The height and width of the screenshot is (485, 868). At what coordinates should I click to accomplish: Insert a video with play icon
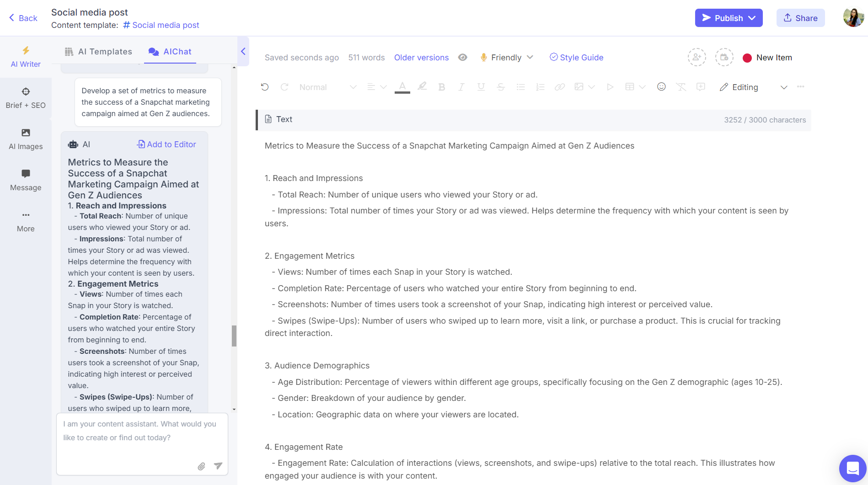[x=610, y=87]
